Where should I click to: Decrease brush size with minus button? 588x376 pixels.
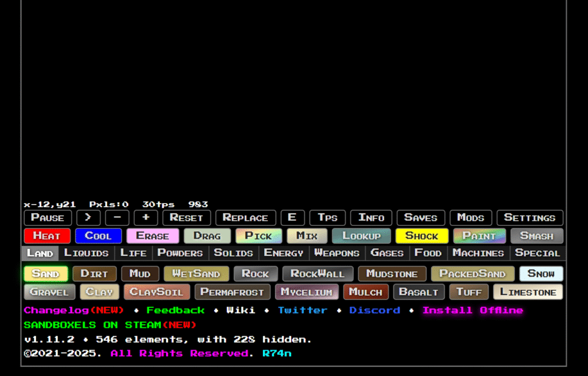point(117,218)
